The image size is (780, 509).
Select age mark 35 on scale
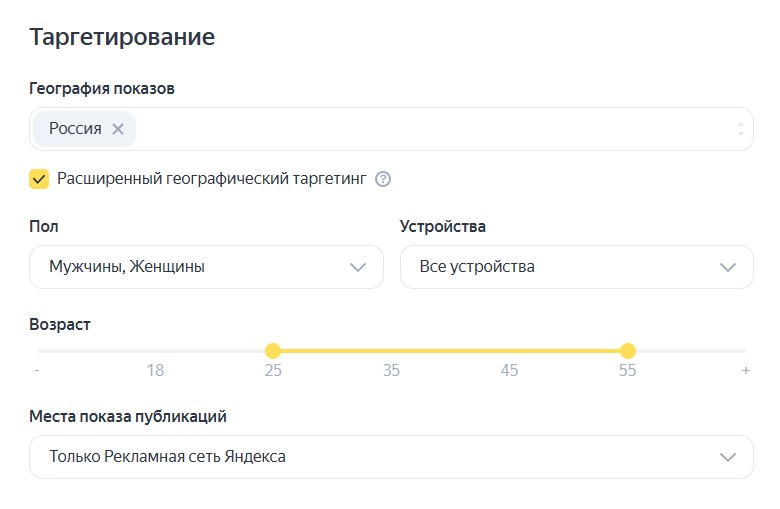coord(391,371)
